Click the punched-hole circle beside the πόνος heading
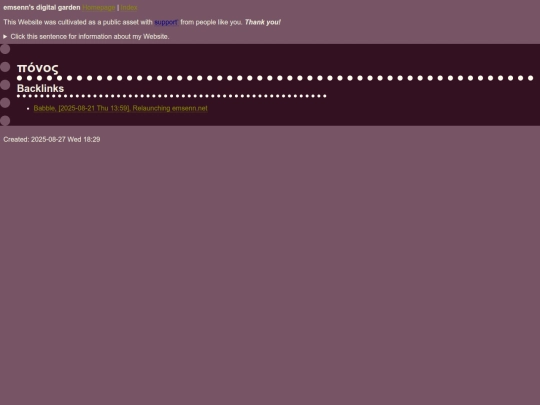This screenshot has width=540, height=405. [5, 67]
